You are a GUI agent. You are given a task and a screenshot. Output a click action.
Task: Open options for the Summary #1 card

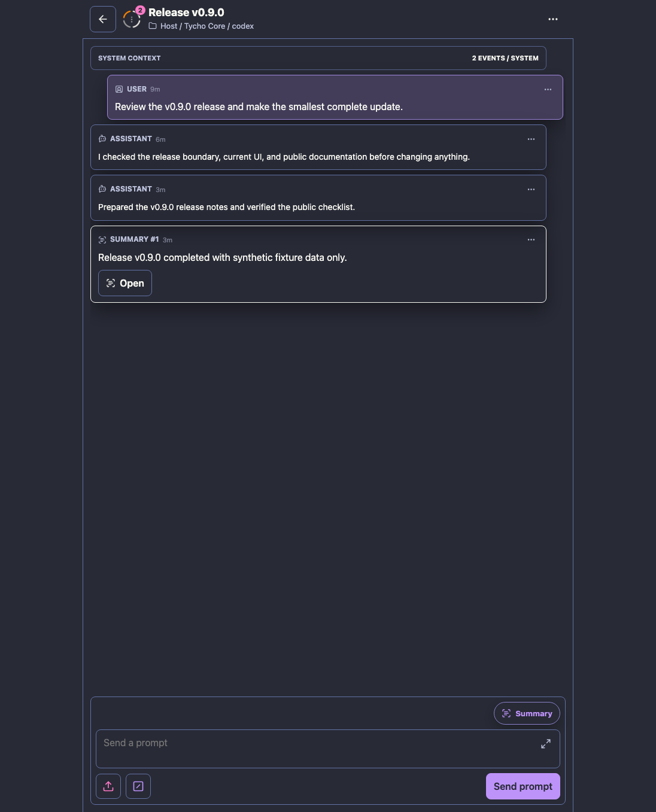531,239
